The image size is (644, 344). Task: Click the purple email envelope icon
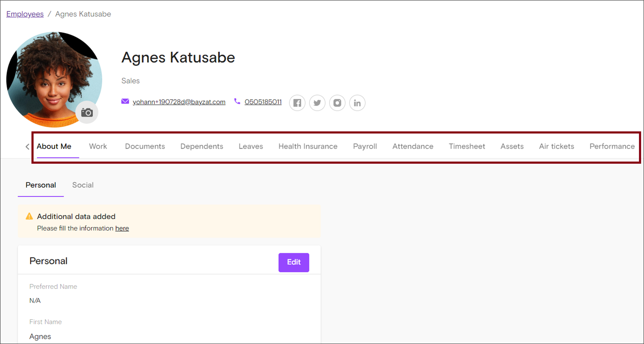125,101
